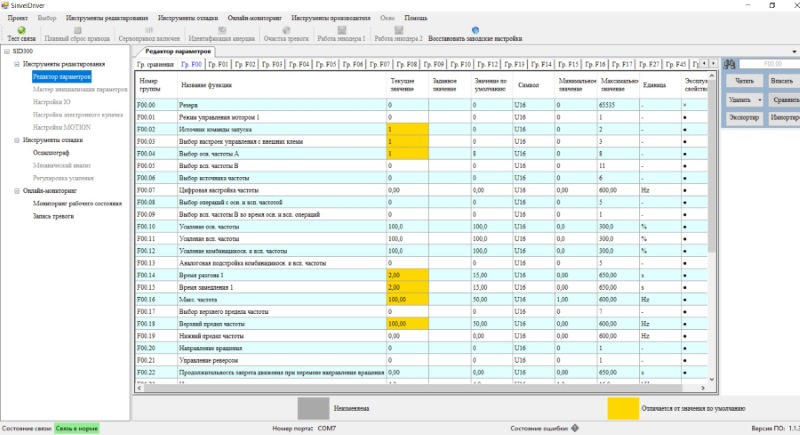Click the Очистка тревоги toolbar icon
The image size is (800, 435).
pyautogui.click(x=286, y=30)
